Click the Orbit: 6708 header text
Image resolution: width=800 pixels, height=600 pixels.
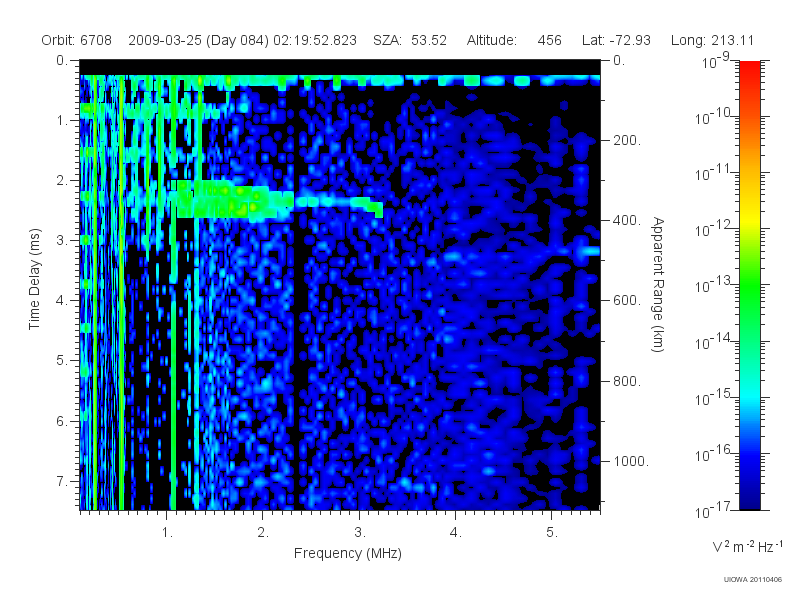(77, 40)
